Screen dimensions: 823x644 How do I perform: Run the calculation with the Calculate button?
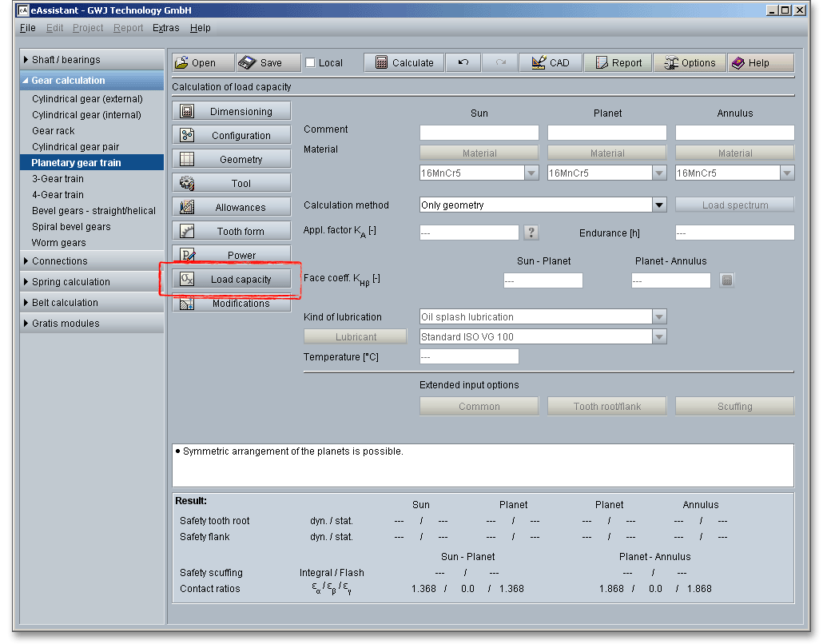coord(404,63)
